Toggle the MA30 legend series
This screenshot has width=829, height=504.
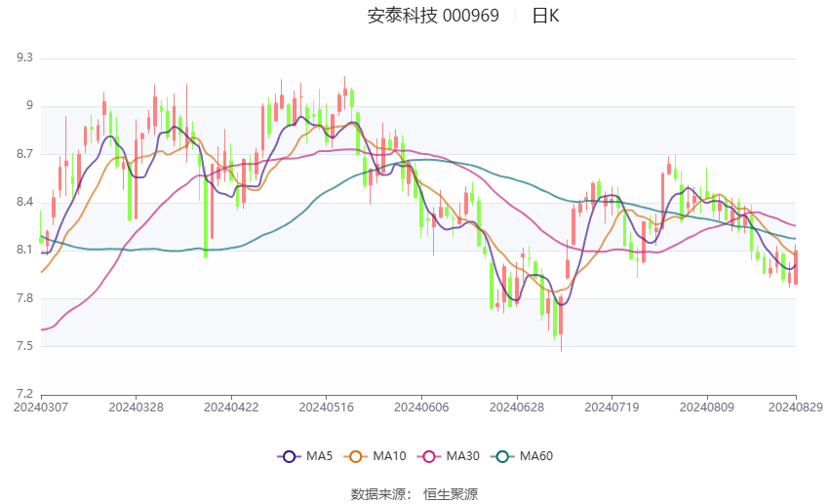point(449,456)
